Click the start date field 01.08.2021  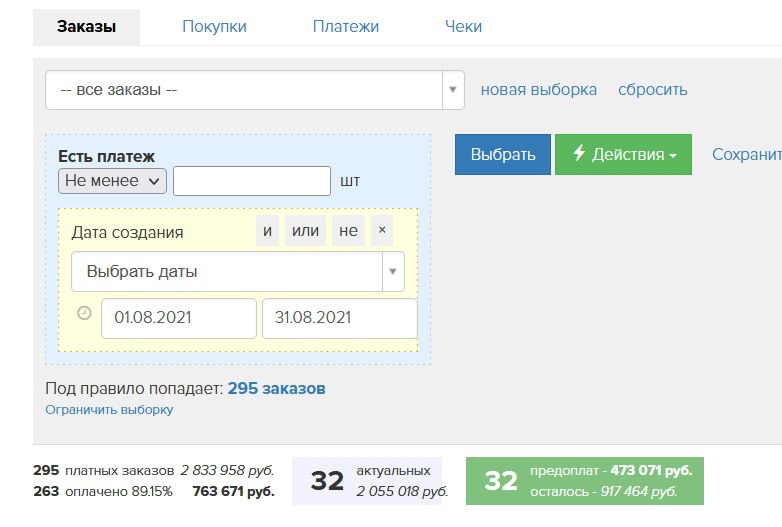pos(179,318)
